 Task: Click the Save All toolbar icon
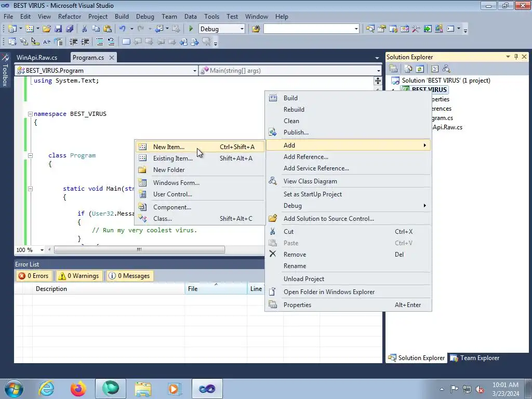[70, 29]
